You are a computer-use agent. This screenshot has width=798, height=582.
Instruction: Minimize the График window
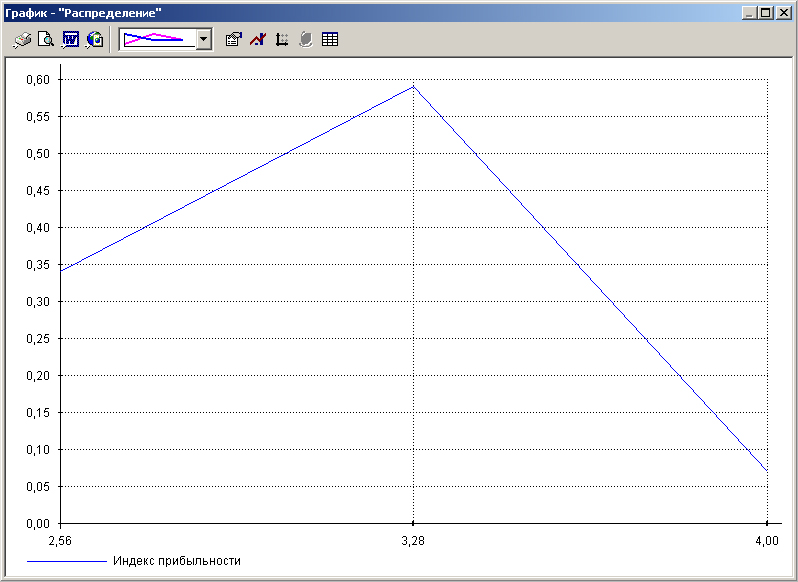pyautogui.click(x=749, y=13)
